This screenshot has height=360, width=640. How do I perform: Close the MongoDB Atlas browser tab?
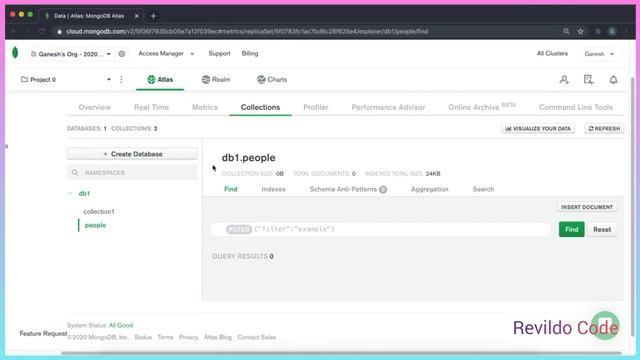click(137, 16)
